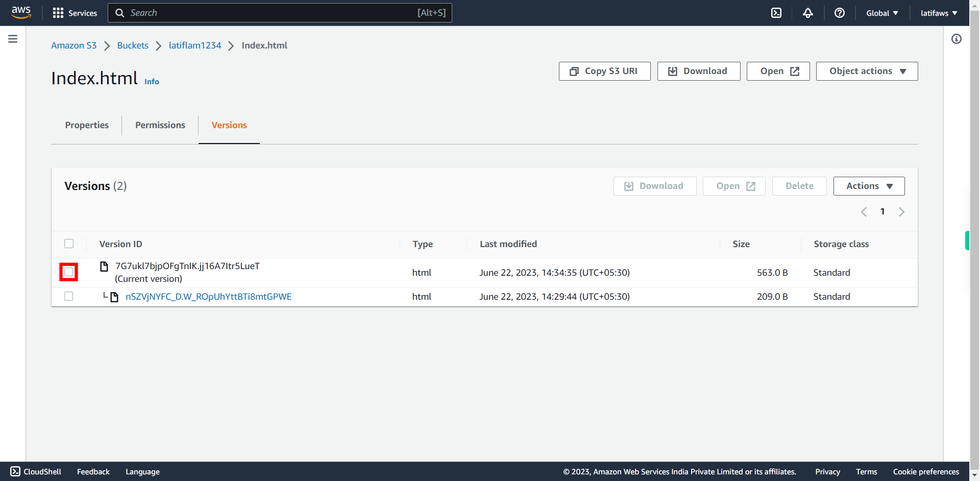980x481 pixels.
Task: Check the select-all versions checkbox
Action: [69, 244]
